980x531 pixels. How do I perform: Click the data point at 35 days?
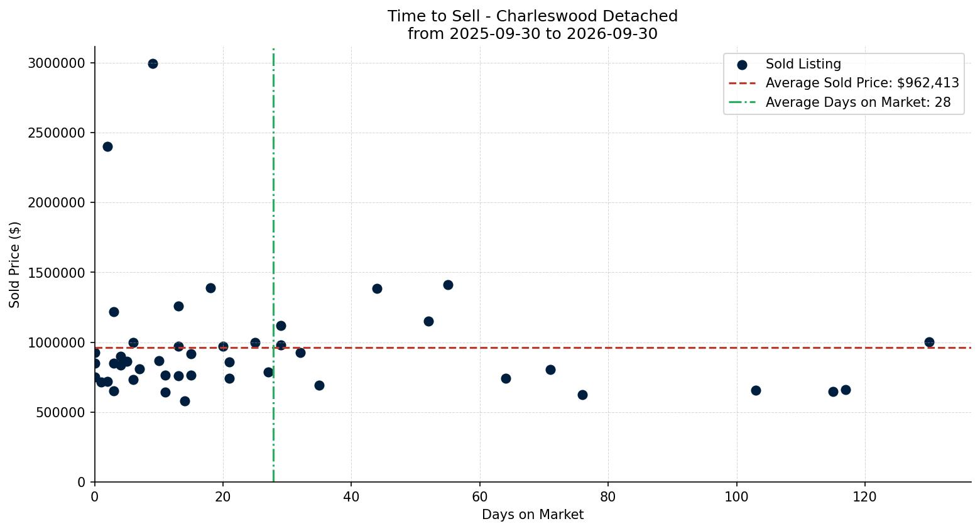click(x=319, y=385)
